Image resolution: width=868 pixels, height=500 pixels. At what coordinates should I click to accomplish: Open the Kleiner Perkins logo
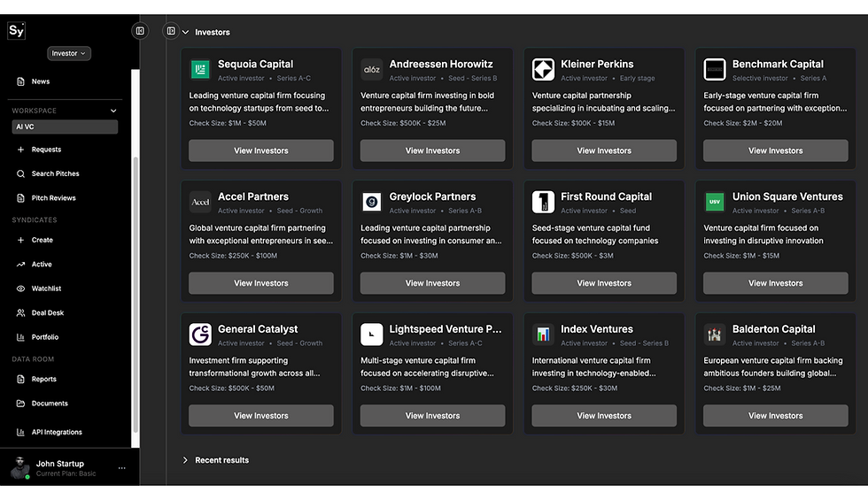(543, 70)
